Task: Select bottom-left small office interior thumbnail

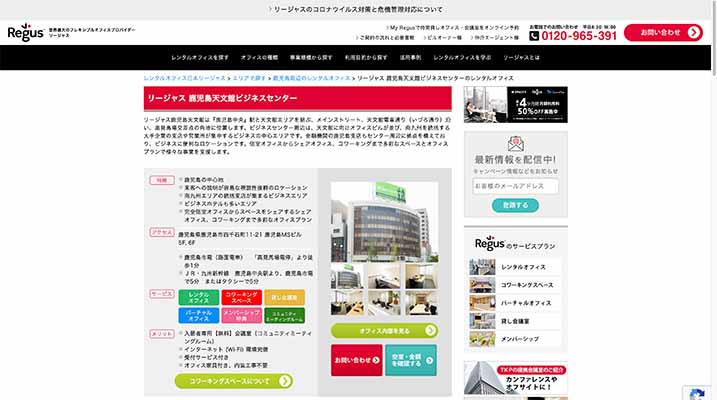Action: coord(348,303)
